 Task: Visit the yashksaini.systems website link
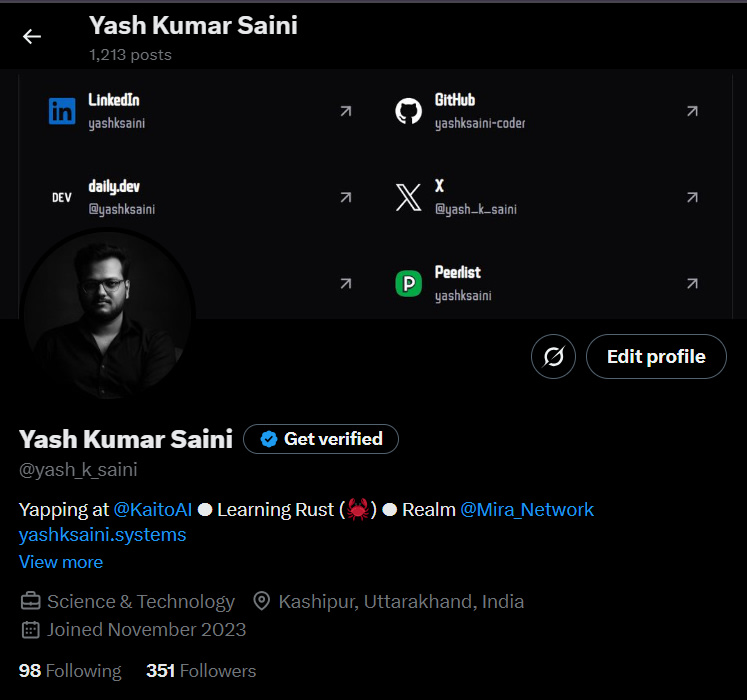(102, 535)
